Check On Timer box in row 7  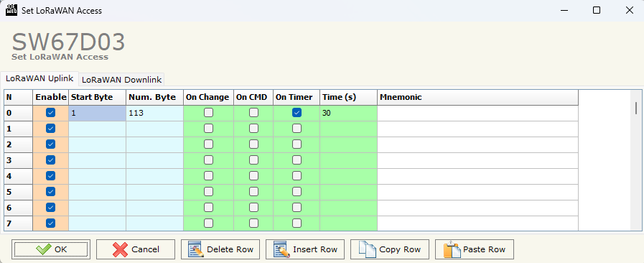click(297, 223)
